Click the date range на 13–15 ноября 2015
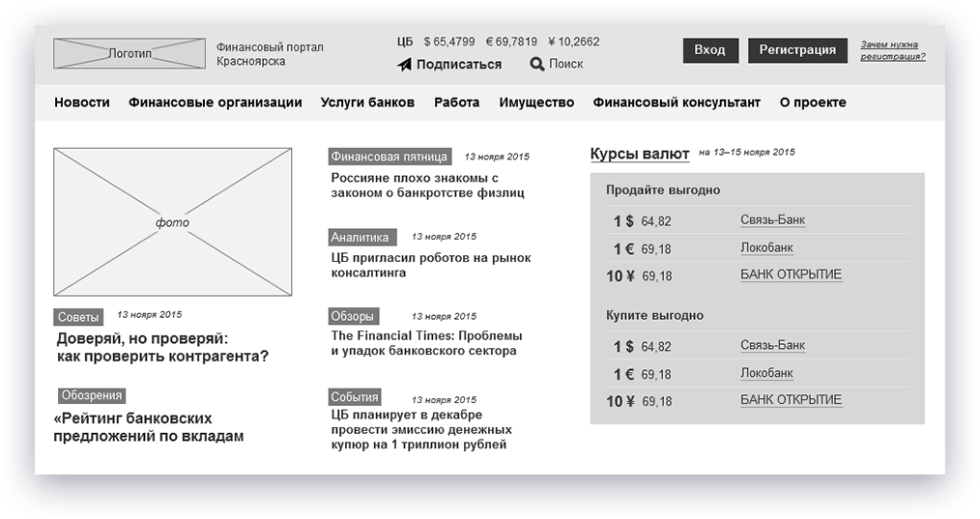 747,152
